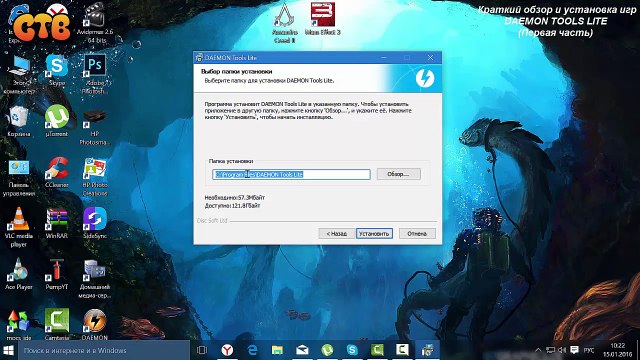The image size is (640, 360).
Task: Launch Ace Player from the desktop
Action: (18, 274)
